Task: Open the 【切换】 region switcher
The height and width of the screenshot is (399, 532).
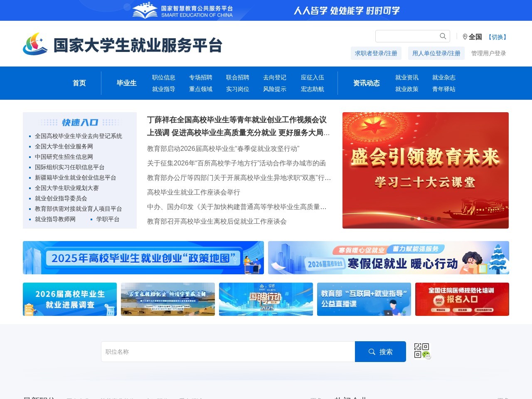Action: click(x=497, y=37)
